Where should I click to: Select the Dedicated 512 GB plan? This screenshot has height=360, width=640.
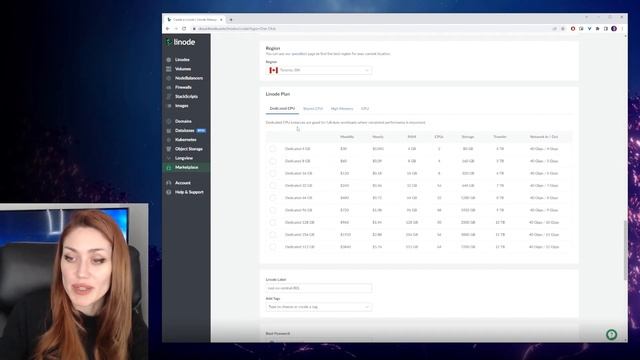click(x=272, y=247)
